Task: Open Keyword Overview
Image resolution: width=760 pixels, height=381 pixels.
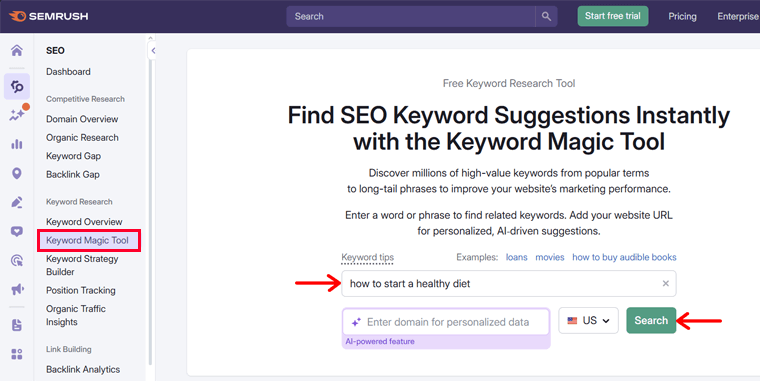Action: click(x=84, y=222)
